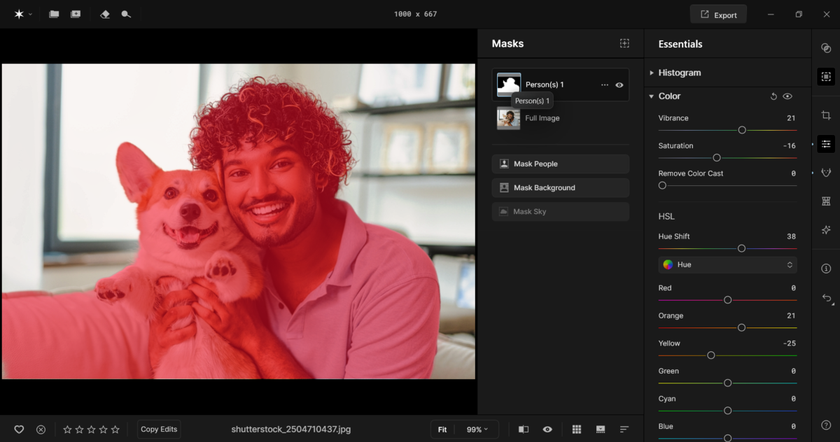
Task: Adjust the Cyan hue slider
Action: (x=728, y=410)
